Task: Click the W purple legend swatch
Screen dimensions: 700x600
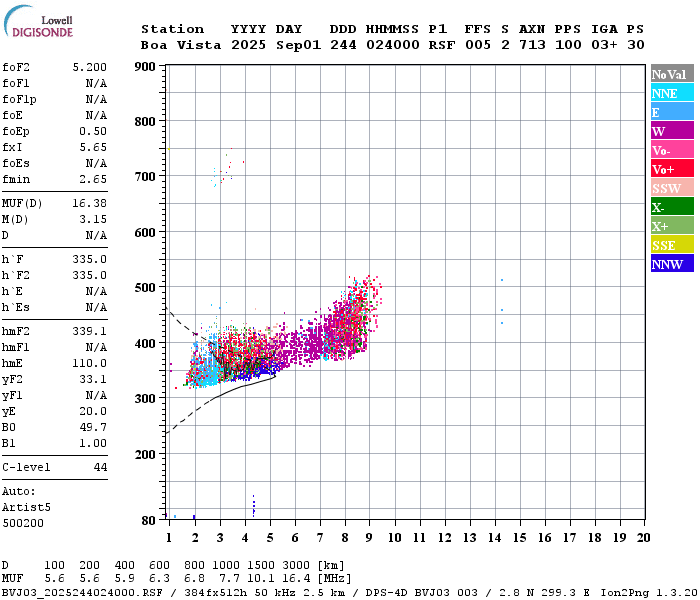Action: (672, 131)
